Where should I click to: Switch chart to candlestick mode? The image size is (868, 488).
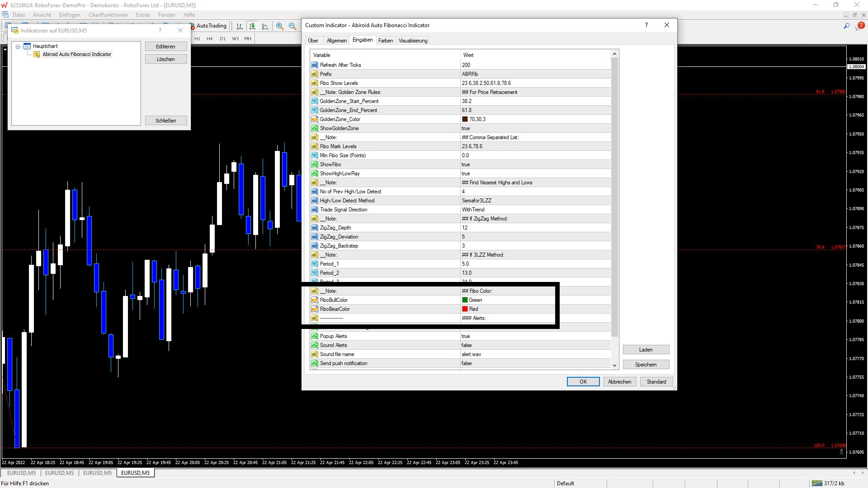tap(252, 26)
